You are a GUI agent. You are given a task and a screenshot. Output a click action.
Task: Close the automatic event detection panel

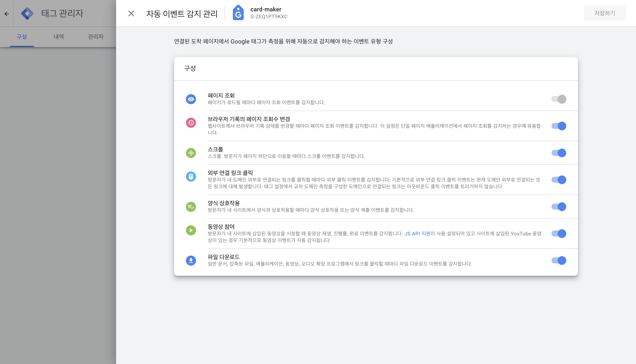coord(131,13)
